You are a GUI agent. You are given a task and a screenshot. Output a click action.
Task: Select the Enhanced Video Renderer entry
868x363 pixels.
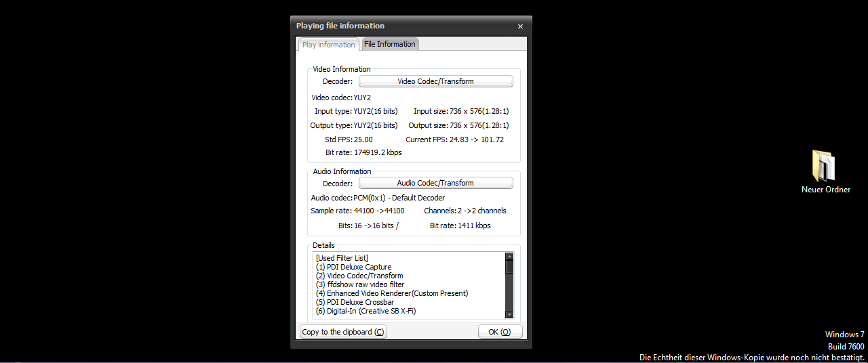coord(391,293)
